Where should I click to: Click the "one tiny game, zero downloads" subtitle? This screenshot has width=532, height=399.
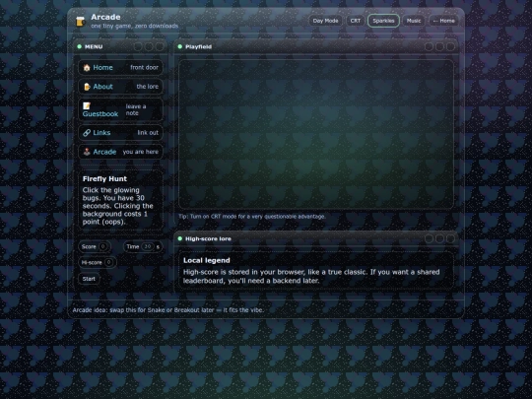click(134, 26)
